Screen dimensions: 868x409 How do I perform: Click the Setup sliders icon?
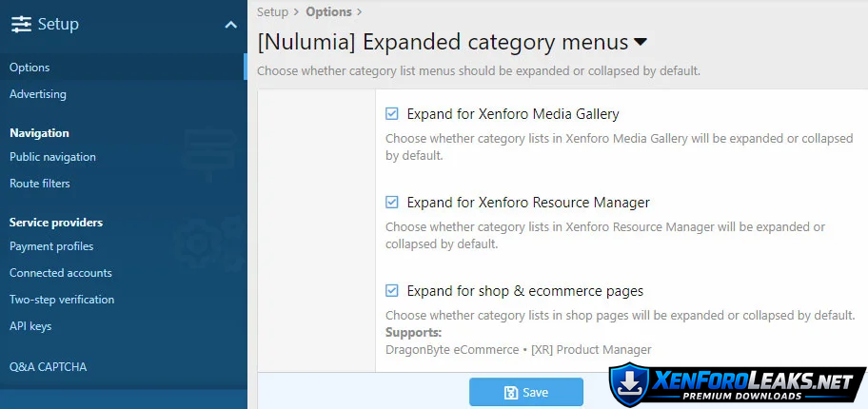pyautogui.click(x=21, y=25)
